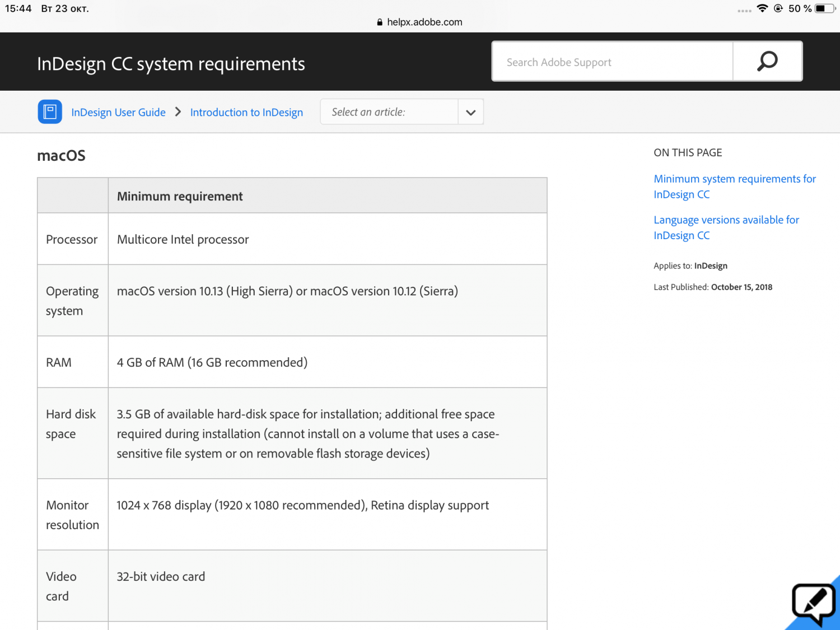Tap the battery indicator icon
The width and height of the screenshot is (840, 630).
(x=825, y=8)
